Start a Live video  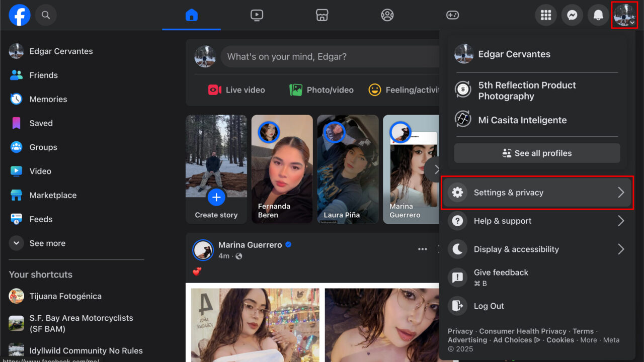click(236, 89)
